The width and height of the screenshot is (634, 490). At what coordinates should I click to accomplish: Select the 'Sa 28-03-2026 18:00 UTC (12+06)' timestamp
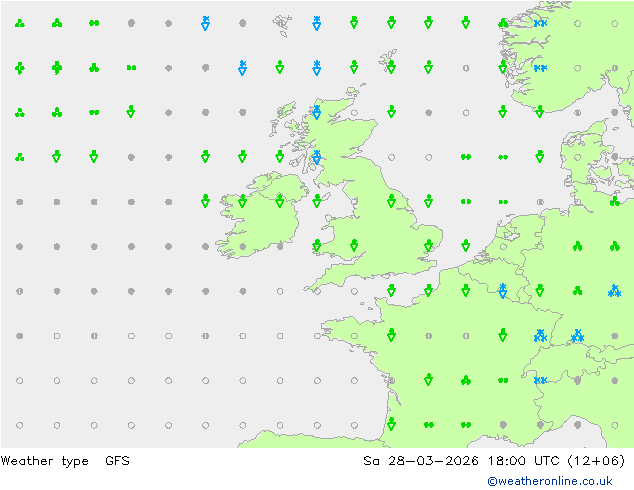click(x=494, y=461)
